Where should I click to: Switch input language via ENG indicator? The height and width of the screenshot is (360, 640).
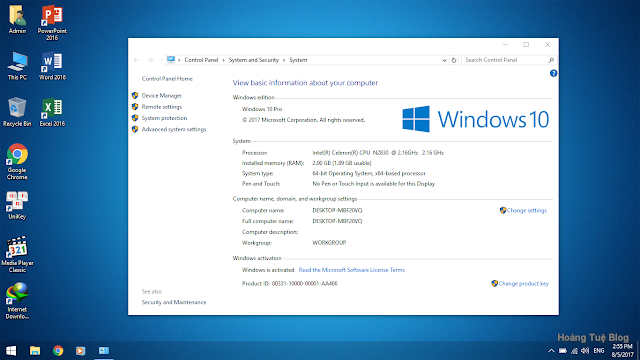pyautogui.click(x=599, y=351)
